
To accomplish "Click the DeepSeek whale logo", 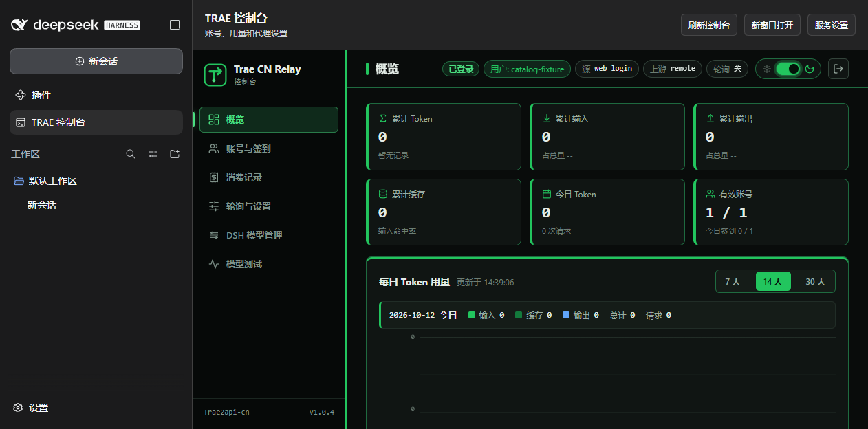I will coord(20,25).
